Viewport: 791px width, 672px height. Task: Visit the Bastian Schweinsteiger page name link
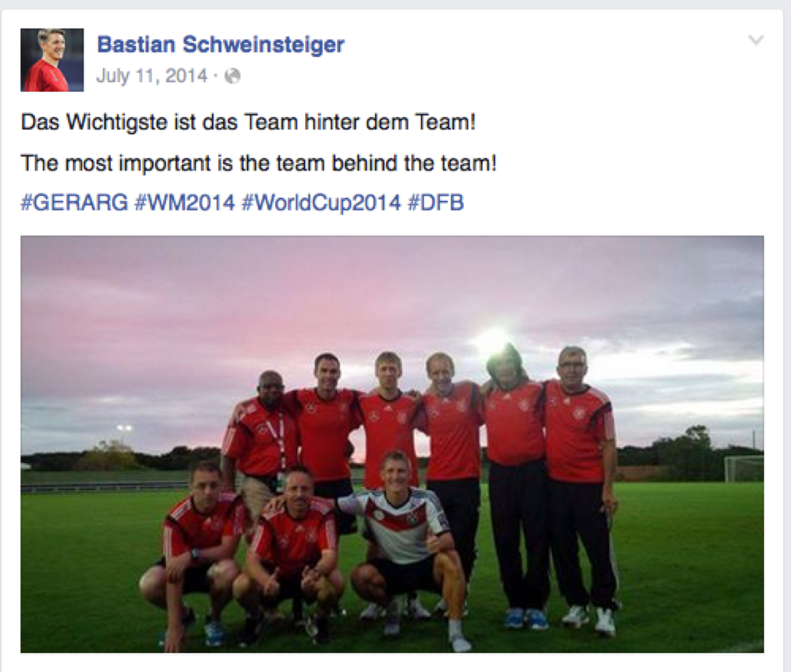221,44
